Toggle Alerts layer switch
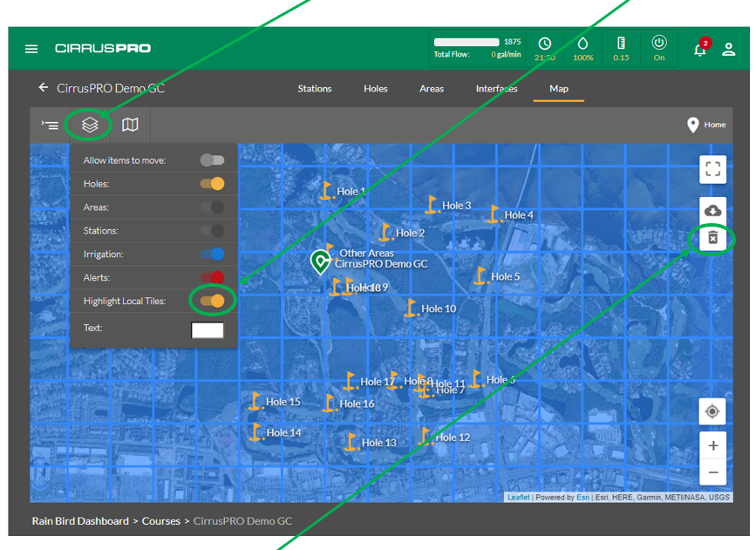This screenshot has width=756, height=550. (212, 277)
